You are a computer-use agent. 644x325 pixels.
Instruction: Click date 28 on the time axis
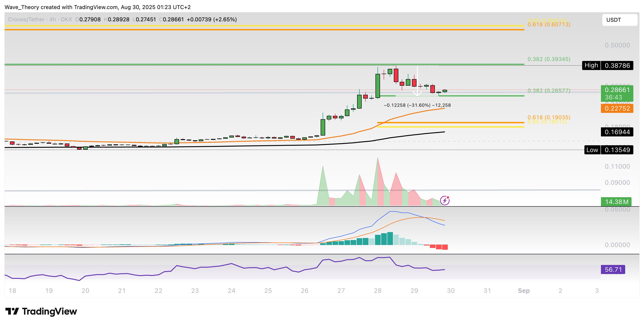coord(378,291)
